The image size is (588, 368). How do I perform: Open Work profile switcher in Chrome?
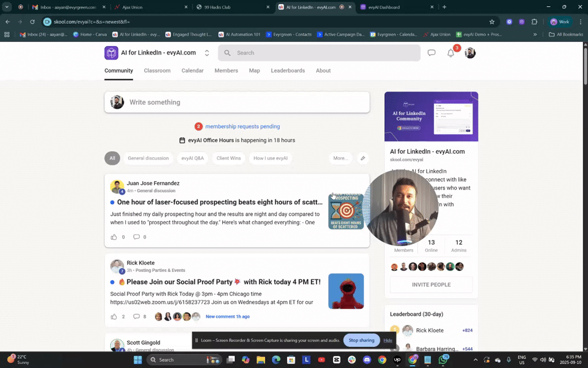click(559, 22)
